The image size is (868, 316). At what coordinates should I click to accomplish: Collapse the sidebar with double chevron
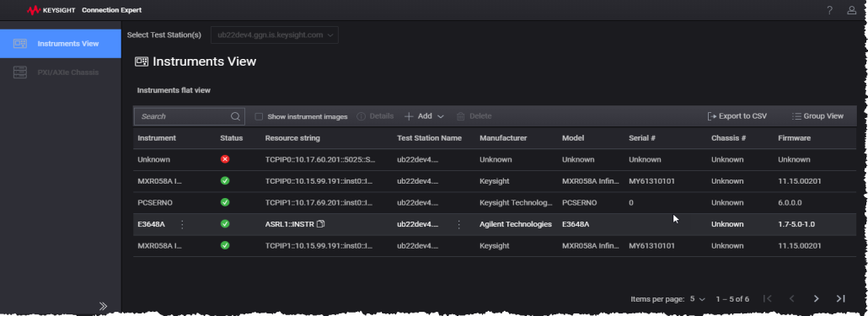103,306
